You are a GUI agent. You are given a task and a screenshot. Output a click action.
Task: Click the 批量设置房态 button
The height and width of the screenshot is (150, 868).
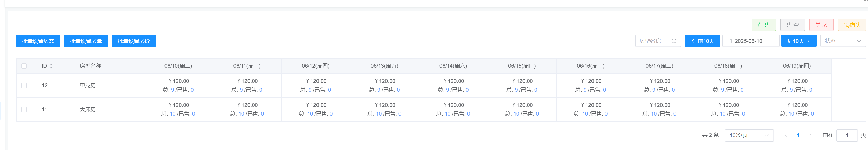38,41
